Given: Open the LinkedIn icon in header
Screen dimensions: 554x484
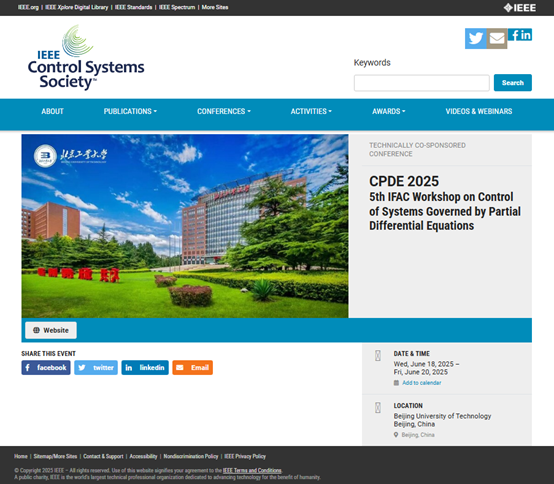Looking at the screenshot, I should (x=526, y=35).
